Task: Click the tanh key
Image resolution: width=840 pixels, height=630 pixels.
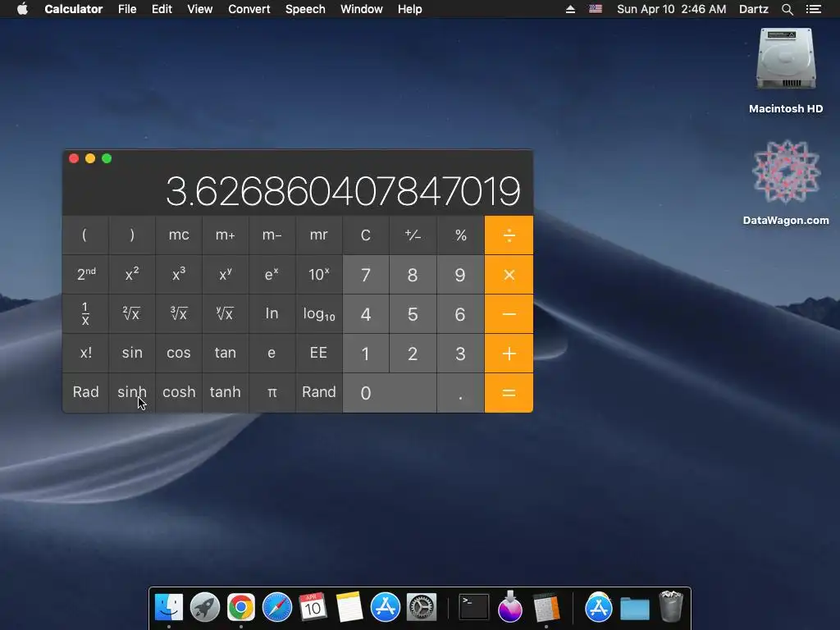Action: [x=226, y=393]
